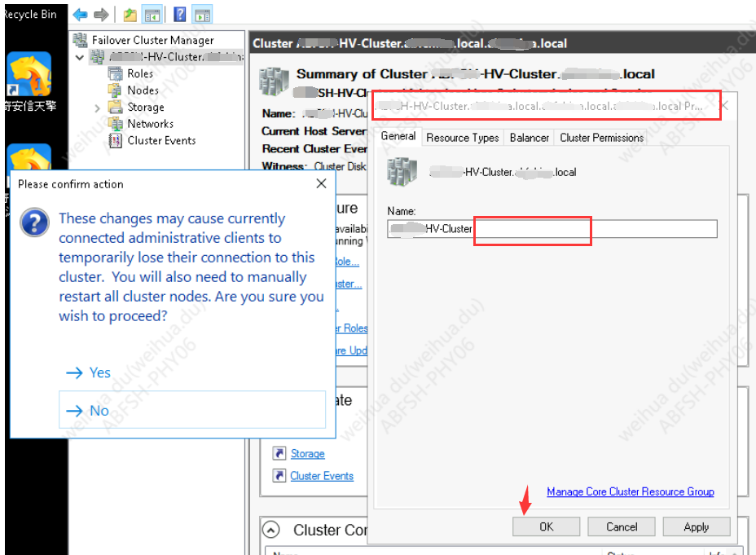The height and width of the screenshot is (555, 756).
Task: Open Roles in the console tree
Action: [140, 74]
